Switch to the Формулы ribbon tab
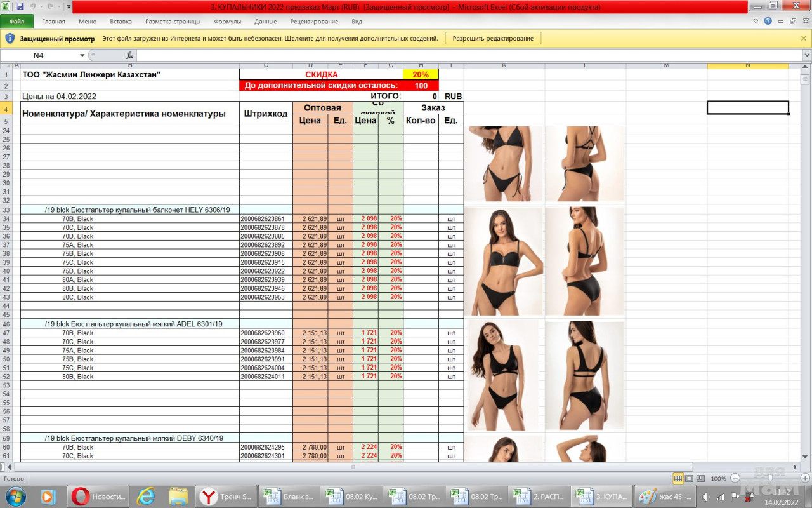Image resolution: width=812 pixels, height=508 pixels. pyautogui.click(x=228, y=21)
